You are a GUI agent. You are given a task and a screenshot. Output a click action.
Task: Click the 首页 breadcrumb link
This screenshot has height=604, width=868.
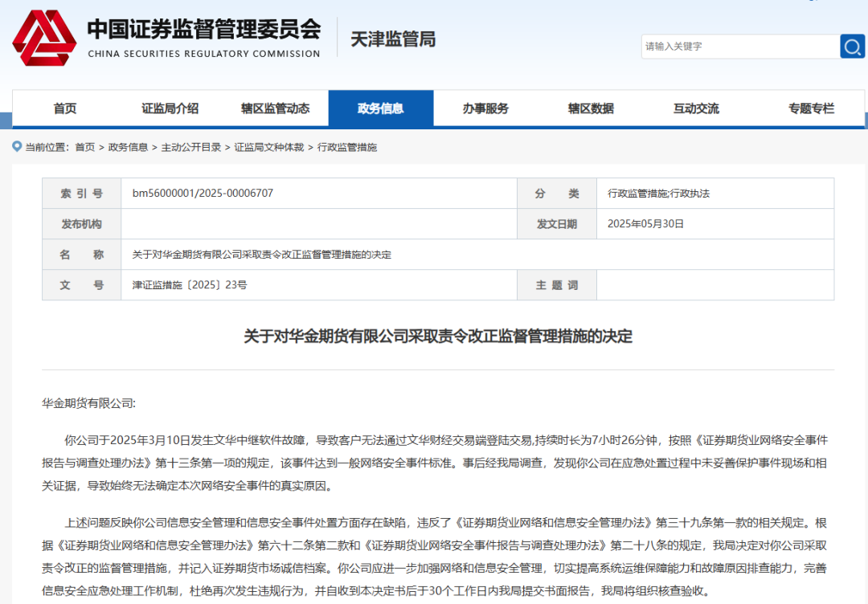tap(84, 148)
